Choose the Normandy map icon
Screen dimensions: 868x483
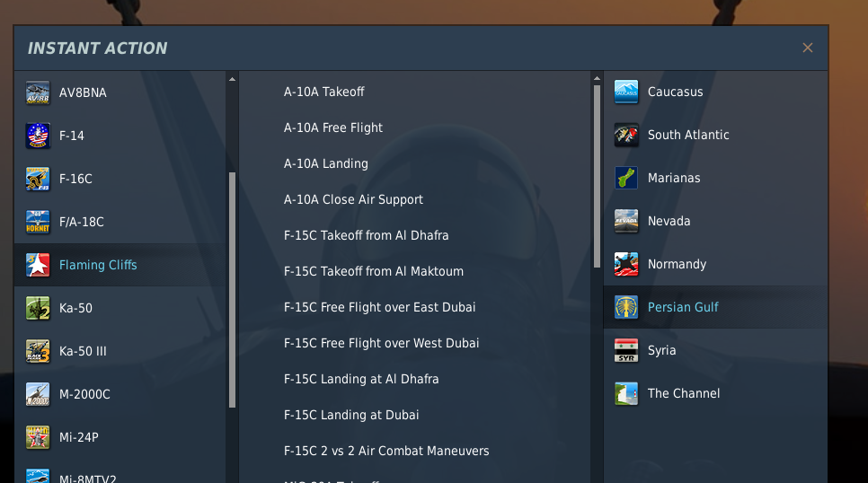626,265
